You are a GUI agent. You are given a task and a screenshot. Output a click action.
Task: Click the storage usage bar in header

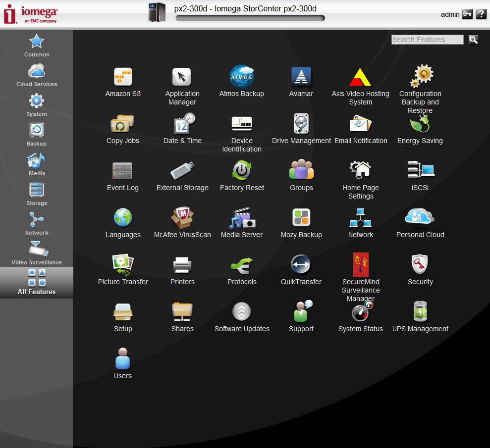[250, 18]
